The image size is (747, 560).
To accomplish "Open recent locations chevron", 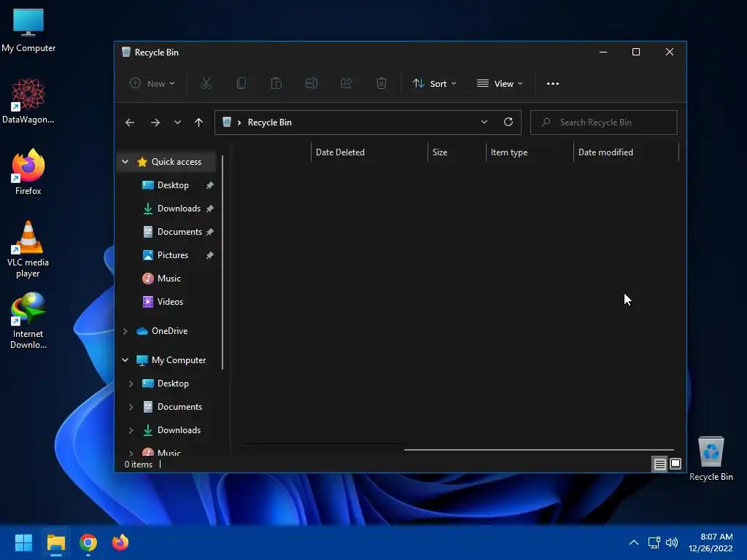I will (x=177, y=122).
